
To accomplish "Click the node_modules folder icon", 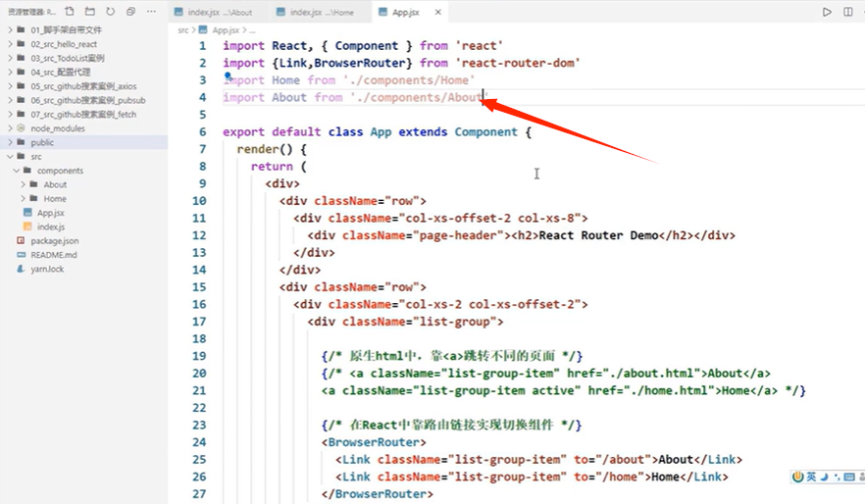I will (21, 127).
